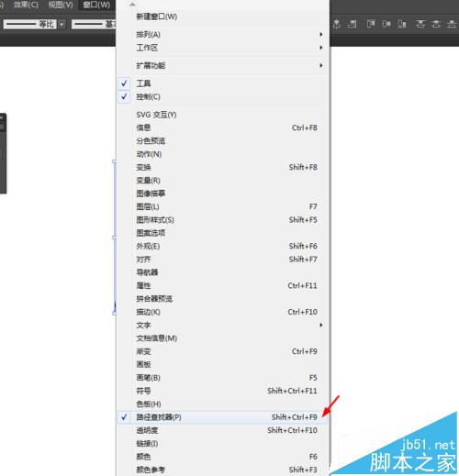Choose 新建窗口(W) from the menu
The width and height of the screenshot is (459, 476).
click(223, 17)
